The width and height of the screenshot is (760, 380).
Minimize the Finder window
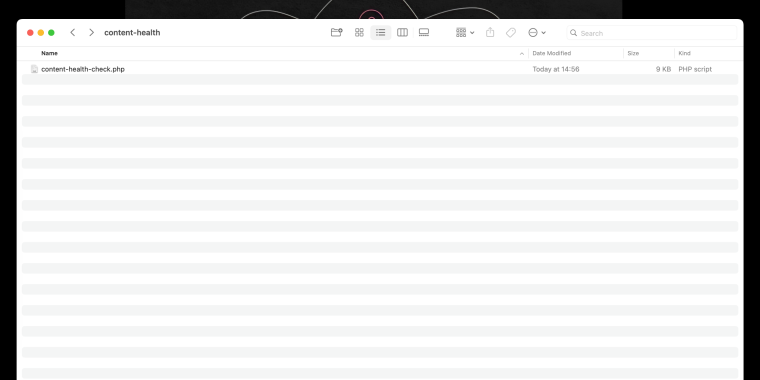(x=41, y=32)
